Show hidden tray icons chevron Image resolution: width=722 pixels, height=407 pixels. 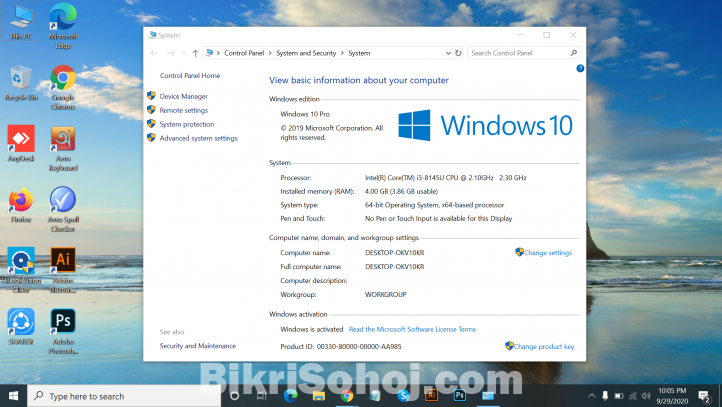(592, 396)
